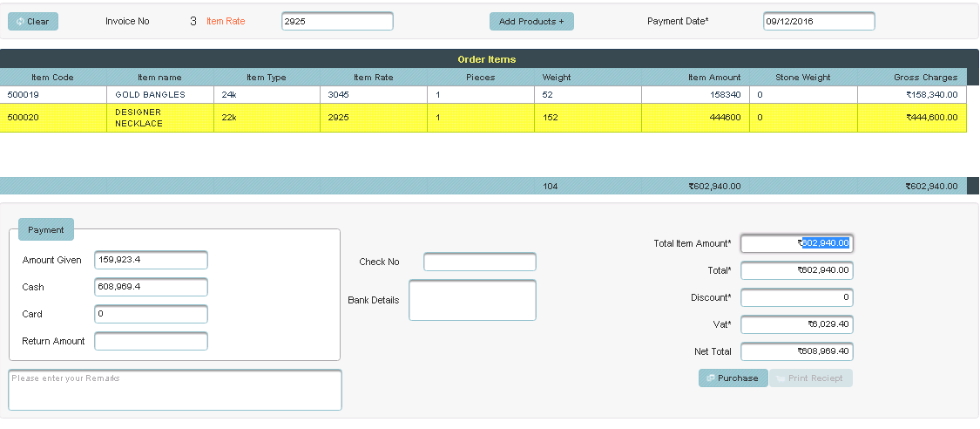Click the Cash amount field
980x429 pixels.
(x=151, y=287)
